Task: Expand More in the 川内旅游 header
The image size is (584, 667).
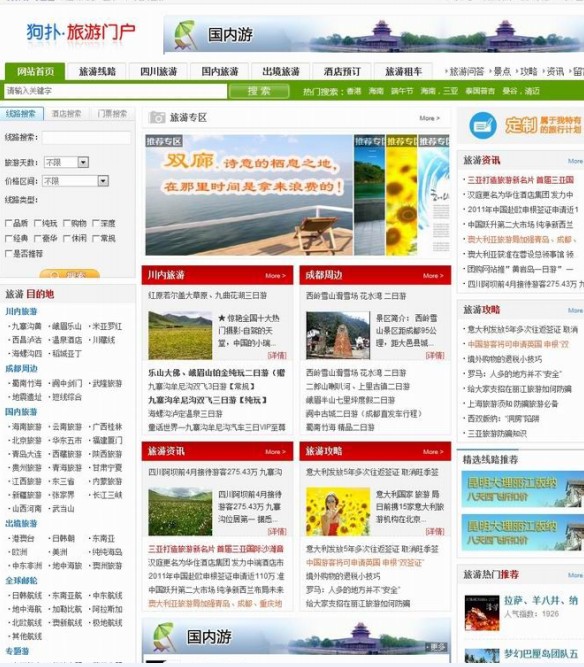Action: (x=275, y=276)
